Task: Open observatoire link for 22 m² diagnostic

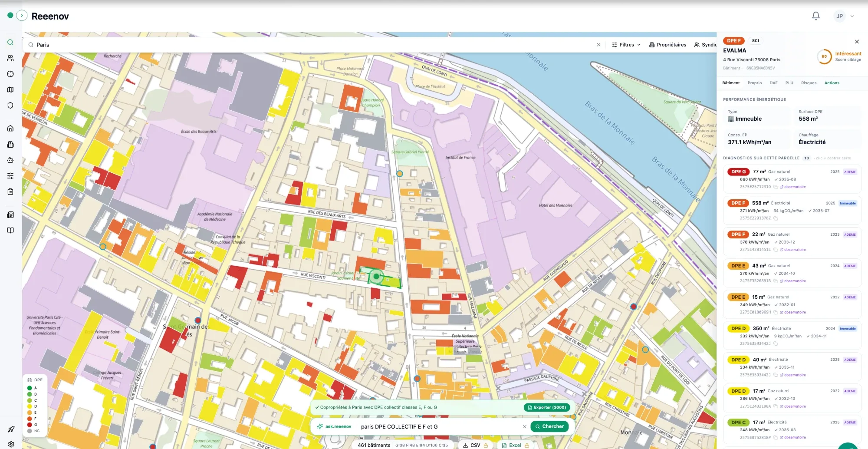Action: click(793, 250)
